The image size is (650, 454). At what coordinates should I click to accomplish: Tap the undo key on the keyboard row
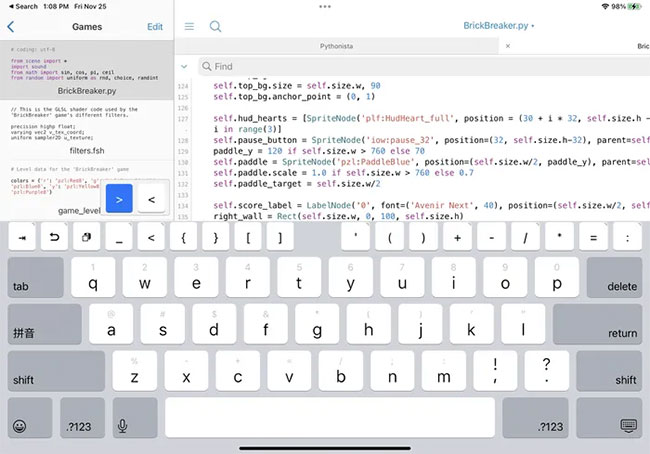tap(54, 237)
